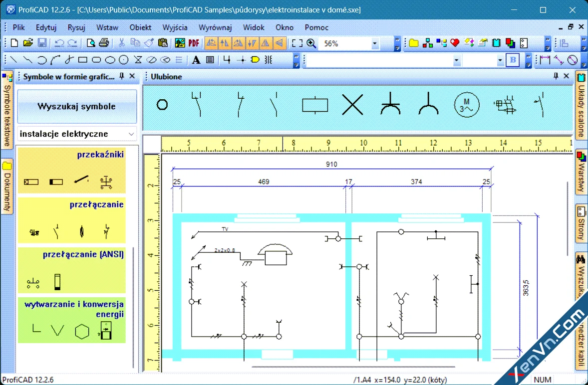Open the Strony side tab
588x385 pixels.
[x=581, y=223]
